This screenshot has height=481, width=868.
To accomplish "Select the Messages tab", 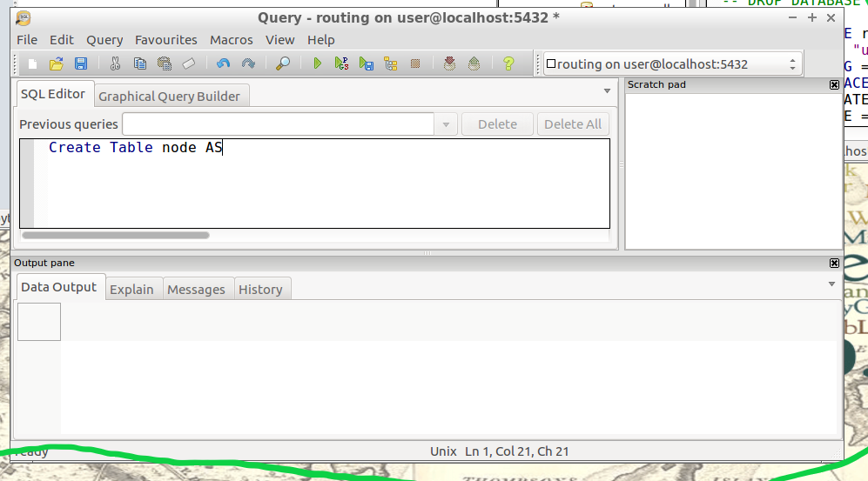I will click(x=196, y=290).
